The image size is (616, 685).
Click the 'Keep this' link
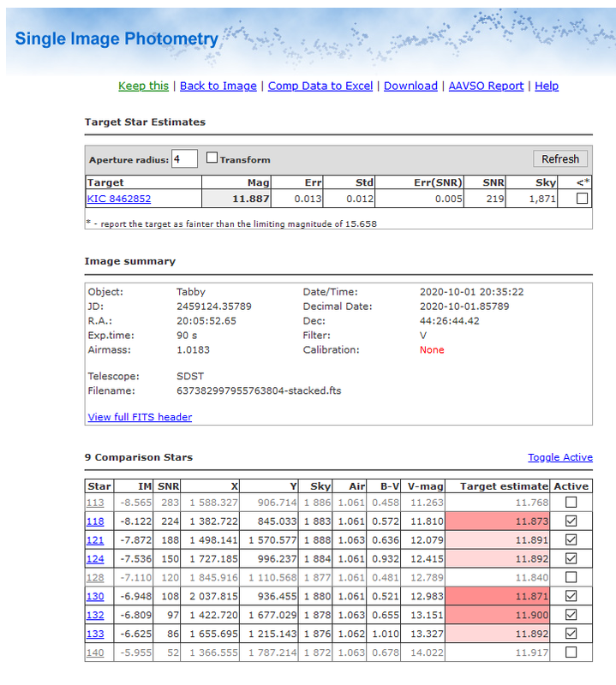pos(143,86)
